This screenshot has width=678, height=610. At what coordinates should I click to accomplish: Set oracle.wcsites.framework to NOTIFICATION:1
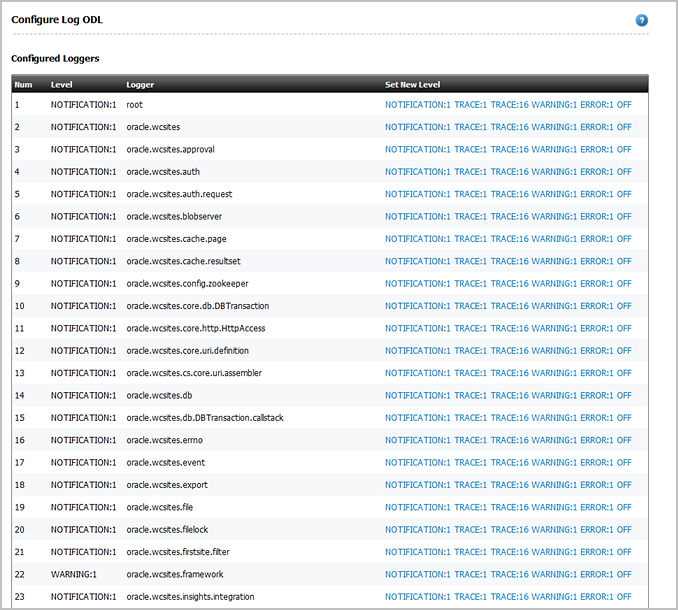coord(418,575)
